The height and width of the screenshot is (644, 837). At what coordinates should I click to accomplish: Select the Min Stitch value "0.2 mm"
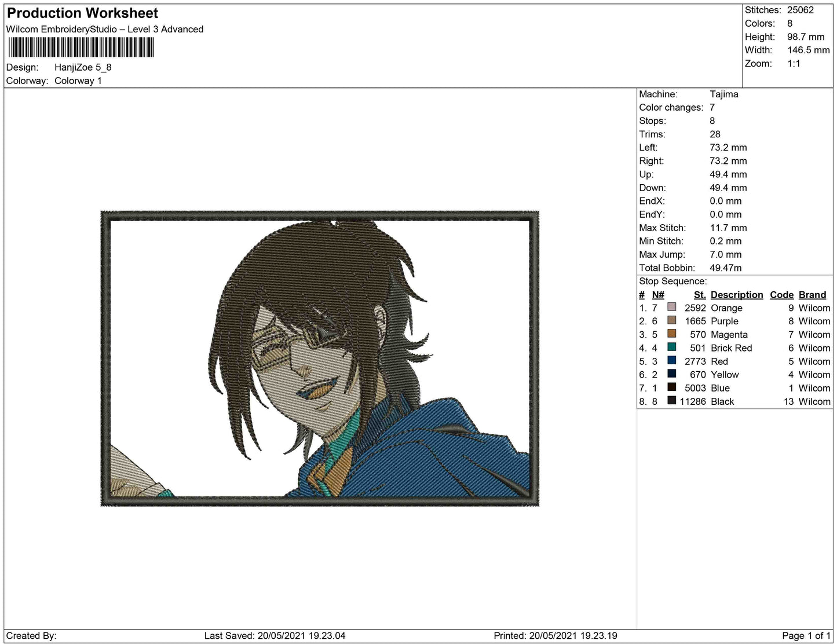tap(726, 241)
